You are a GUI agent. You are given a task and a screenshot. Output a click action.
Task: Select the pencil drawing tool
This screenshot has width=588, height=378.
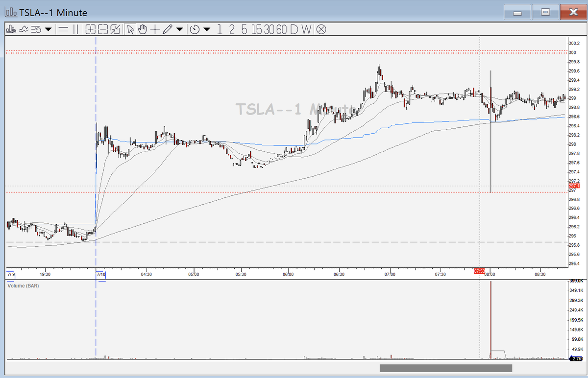(168, 29)
